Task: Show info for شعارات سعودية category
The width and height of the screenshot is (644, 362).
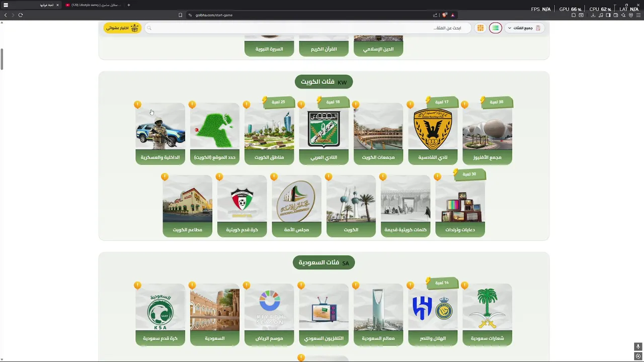Action: pyautogui.click(x=464, y=286)
